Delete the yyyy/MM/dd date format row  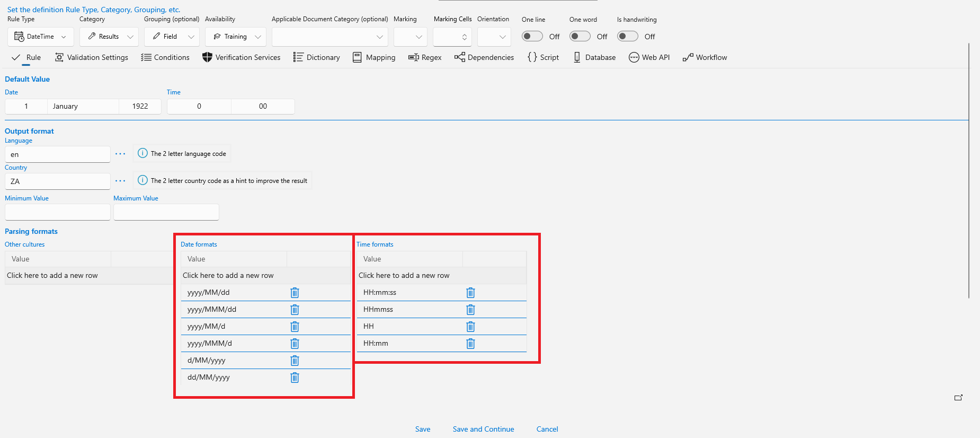click(295, 293)
